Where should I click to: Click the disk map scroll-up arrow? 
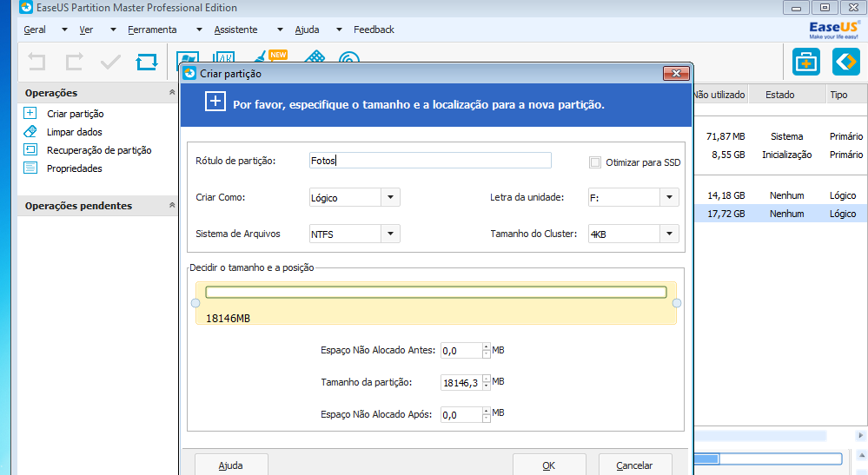862,456
